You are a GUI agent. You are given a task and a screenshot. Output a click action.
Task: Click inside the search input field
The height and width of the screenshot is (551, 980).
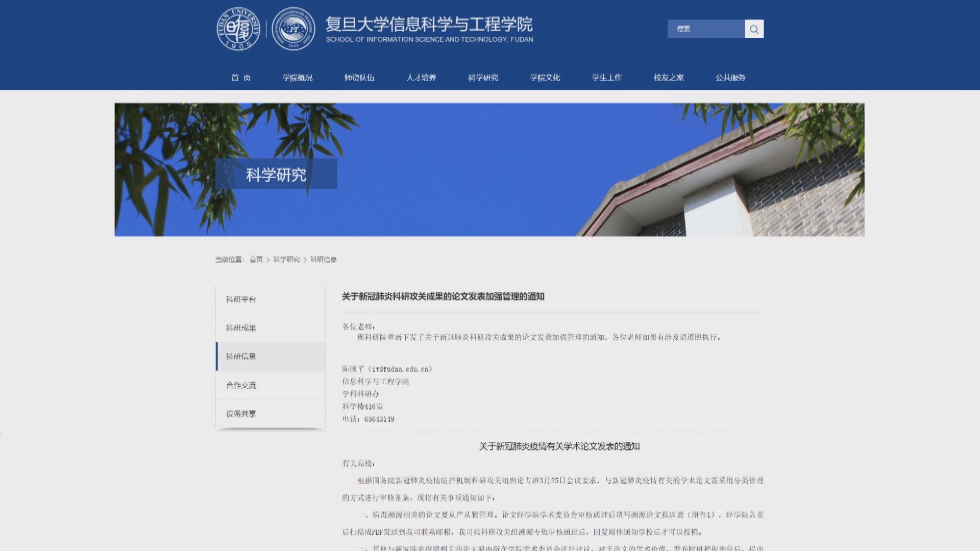click(707, 29)
